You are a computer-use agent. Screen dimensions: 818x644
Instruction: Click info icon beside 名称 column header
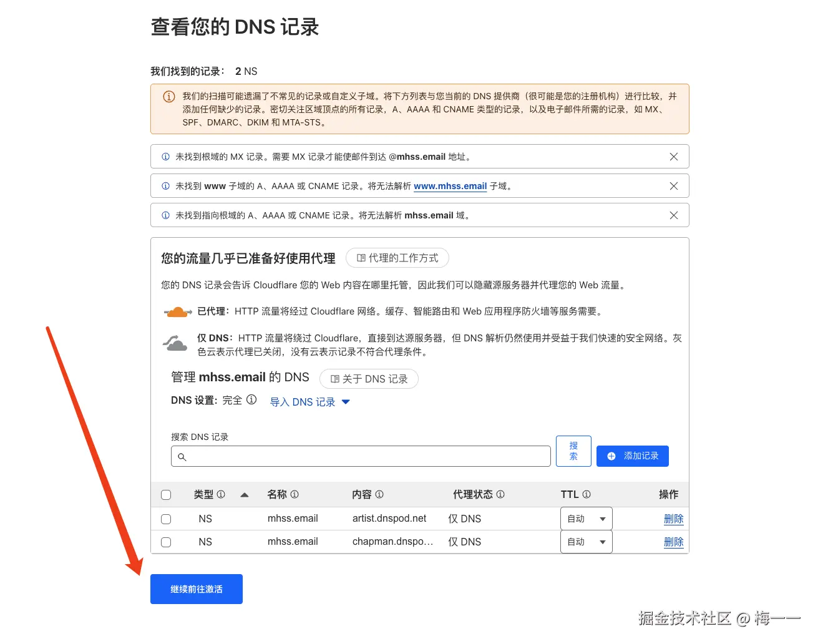coord(295,494)
